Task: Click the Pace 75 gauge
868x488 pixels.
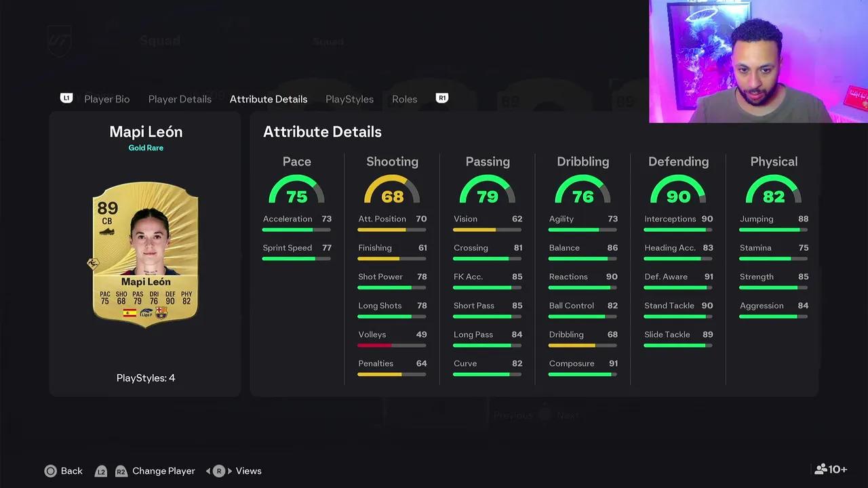Action: coord(297,189)
